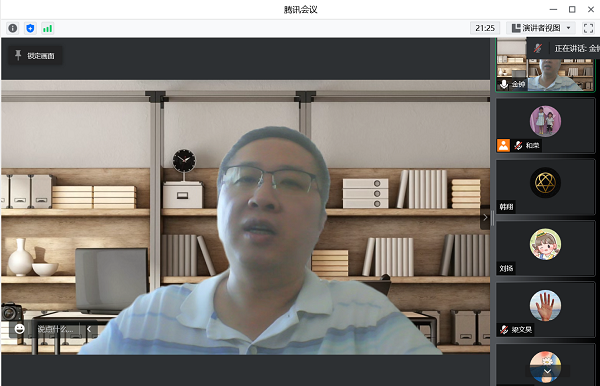Open the 演讲者视图 layout dropdown

[542, 28]
